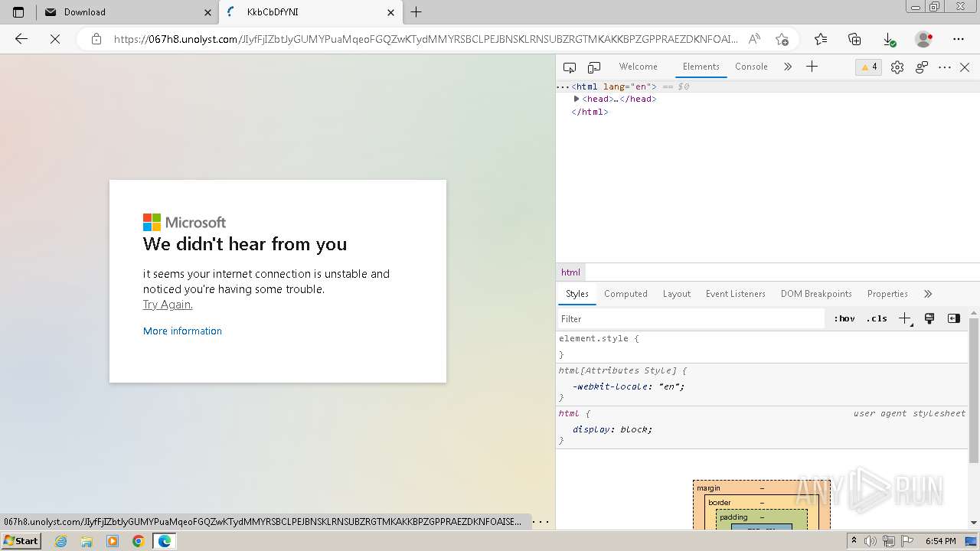
Task: Stop loading the page
Action: click(x=55, y=39)
